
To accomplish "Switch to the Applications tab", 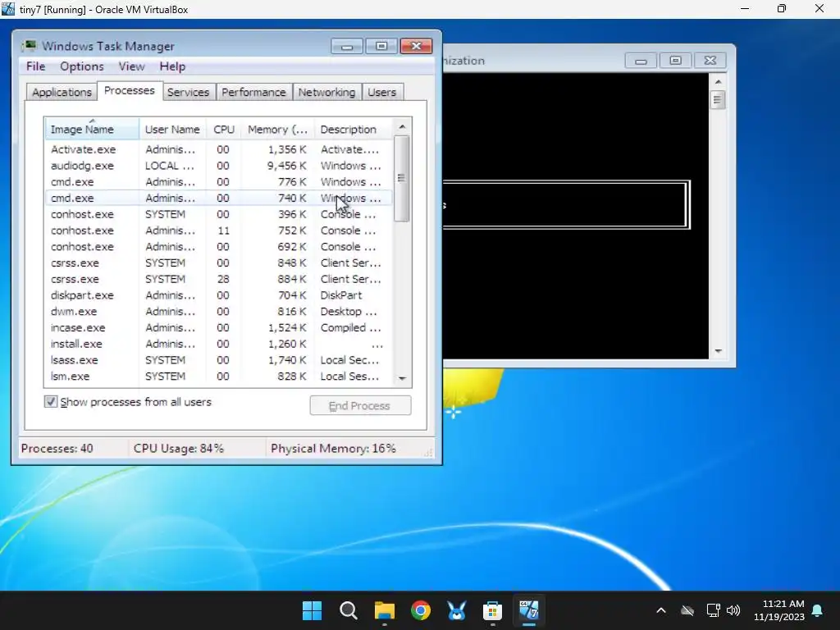I will point(62,92).
